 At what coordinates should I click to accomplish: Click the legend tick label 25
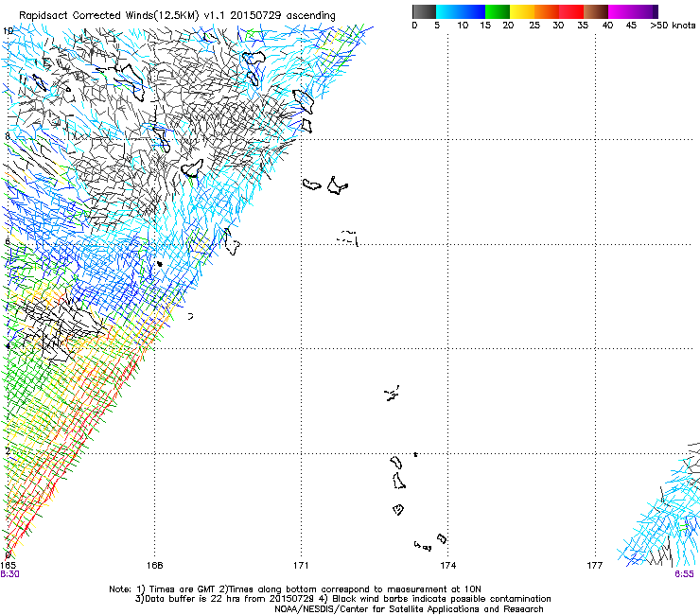point(534,26)
